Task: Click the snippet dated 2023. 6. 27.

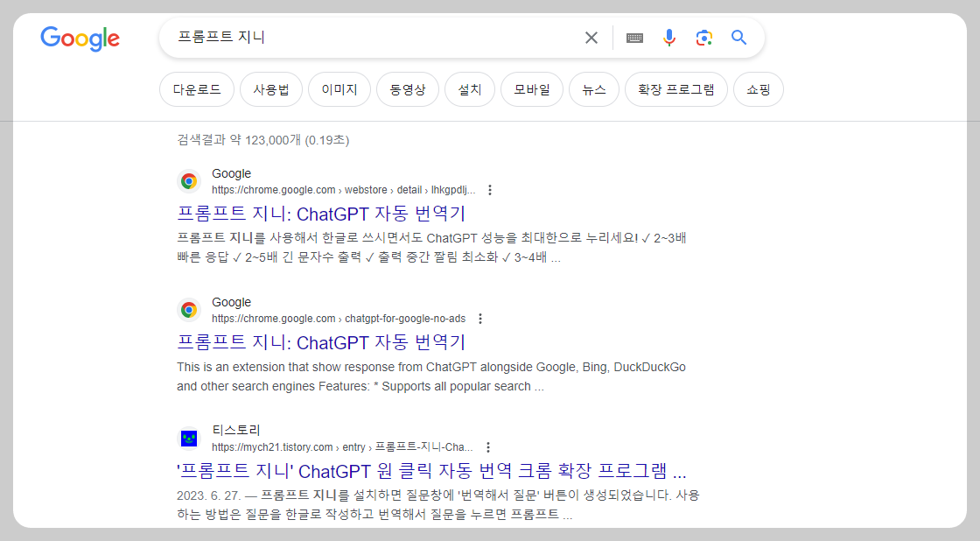Action: point(438,505)
